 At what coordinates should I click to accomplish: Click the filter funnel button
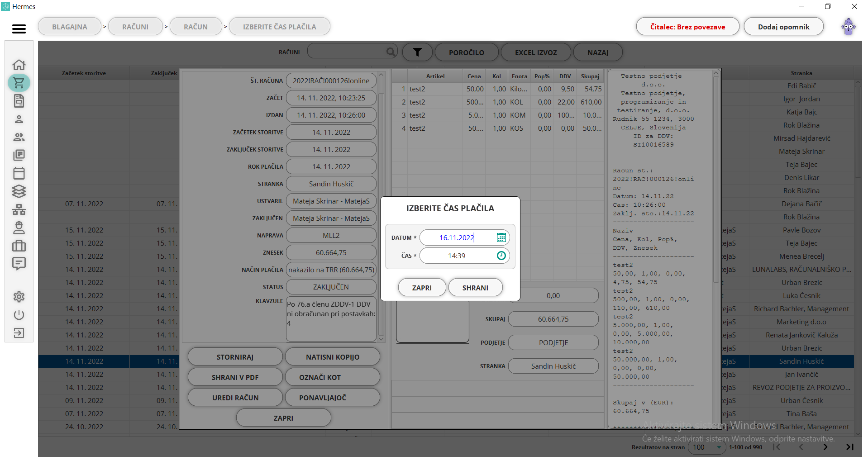[417, 52]
